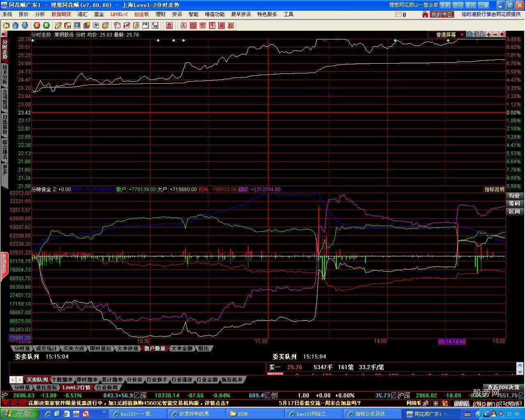Open the 创业板 menu
525x420 pixels.
(x=142, y=14)
